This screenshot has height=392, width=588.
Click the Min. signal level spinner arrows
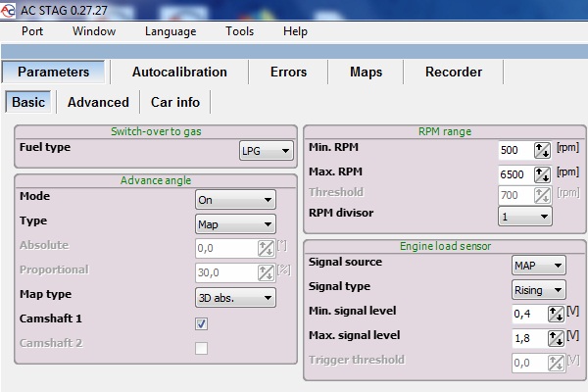(x=556, y=314)
